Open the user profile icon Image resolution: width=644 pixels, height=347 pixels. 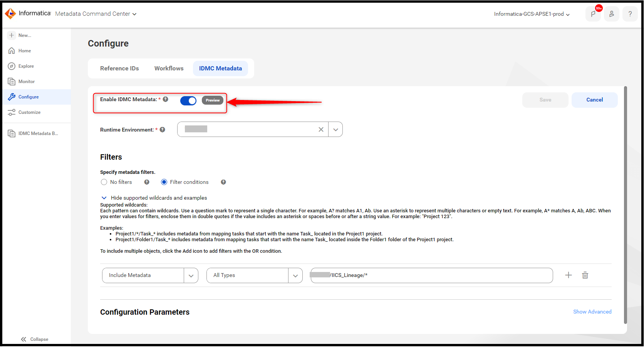point(612,14)
